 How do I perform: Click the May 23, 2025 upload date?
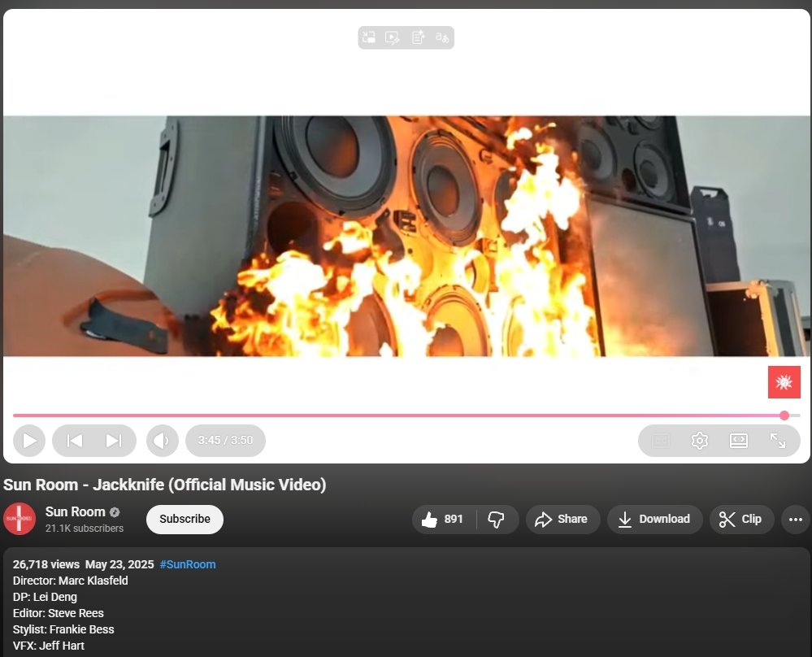point(119,564)
